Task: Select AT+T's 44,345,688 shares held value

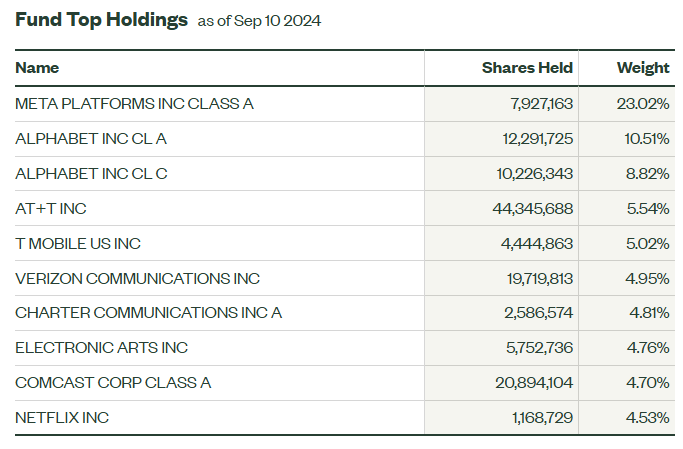Action: 531,208
